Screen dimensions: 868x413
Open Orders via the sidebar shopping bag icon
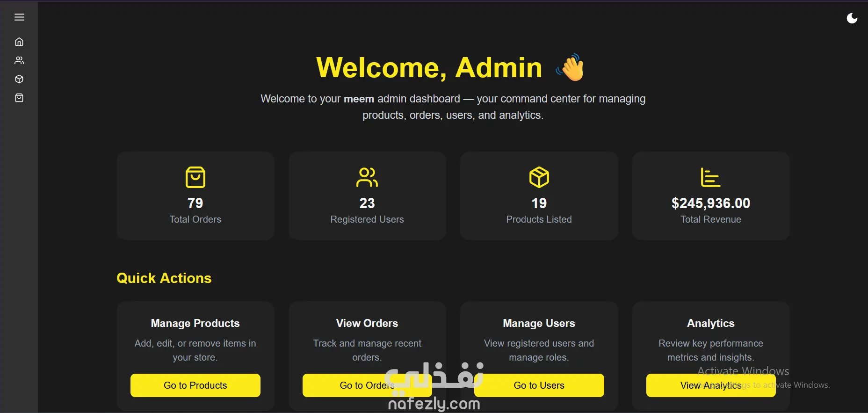(x=19, y=98)
